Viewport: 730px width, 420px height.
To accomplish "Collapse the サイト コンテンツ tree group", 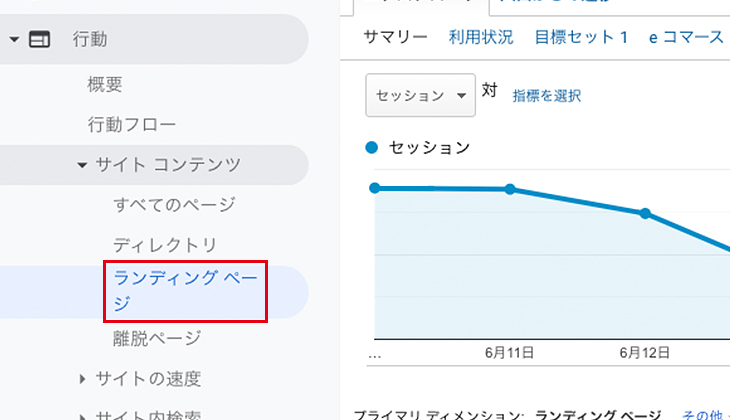I will coord(83,165).
